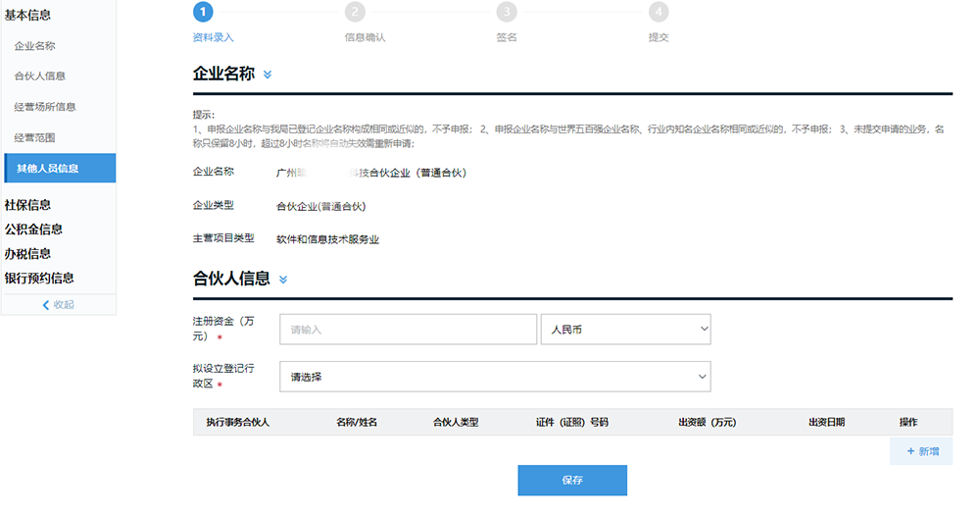Click step 1 circle for 资料录入
This screenshot has width=980, height=513.
203,12
